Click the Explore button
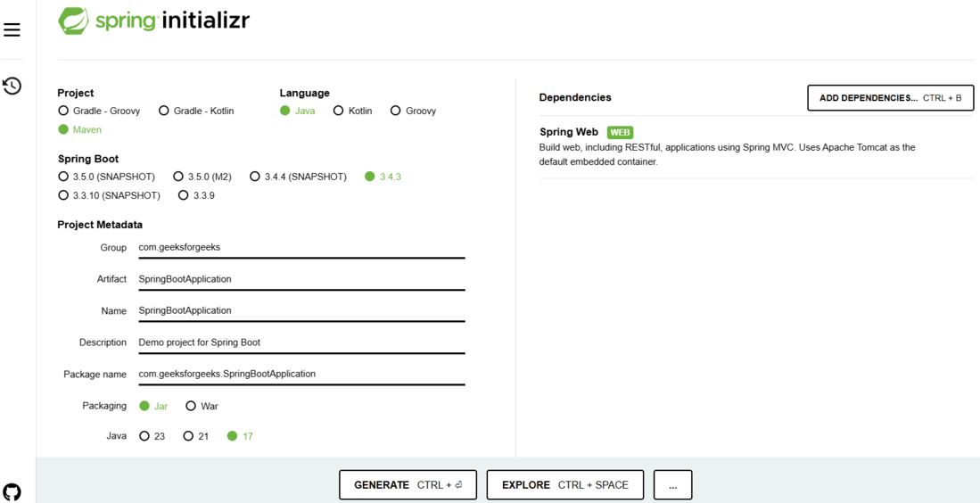Viewport: 980px width, 503px height. coord(564,485)
